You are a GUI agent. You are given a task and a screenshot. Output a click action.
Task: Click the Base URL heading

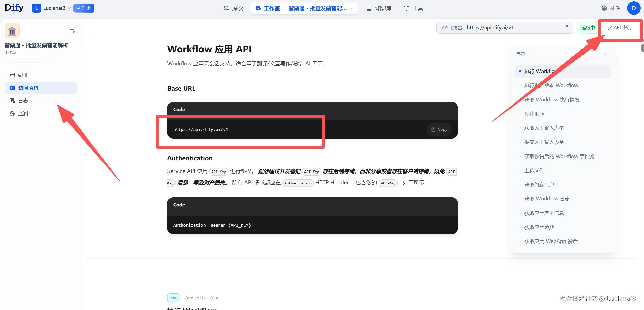tap(181, 89)
